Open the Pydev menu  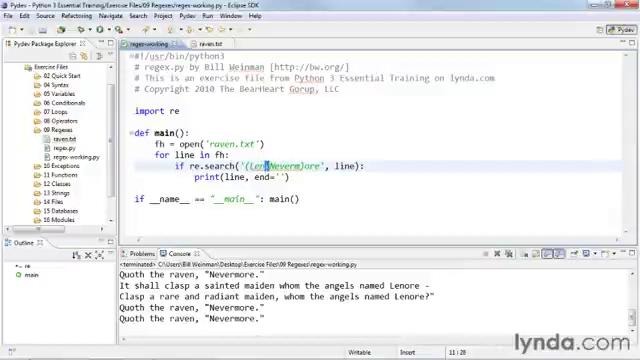[x=187, y=16]
